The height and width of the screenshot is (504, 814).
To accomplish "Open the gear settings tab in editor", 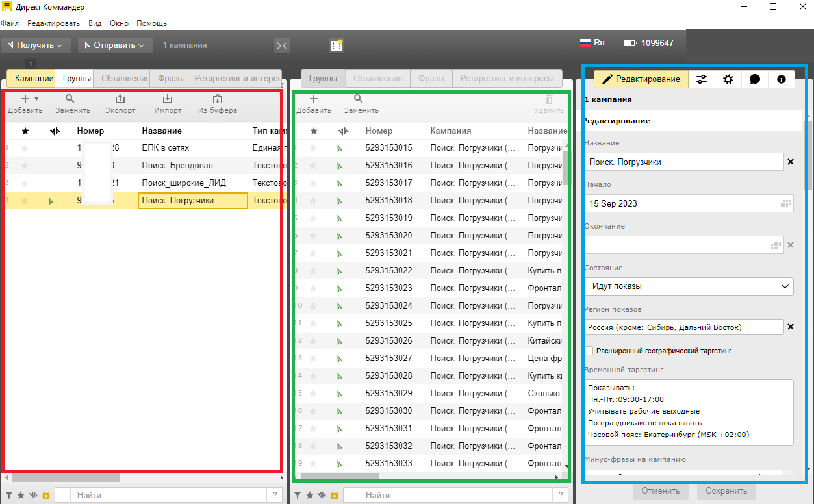I will [728, 79].
